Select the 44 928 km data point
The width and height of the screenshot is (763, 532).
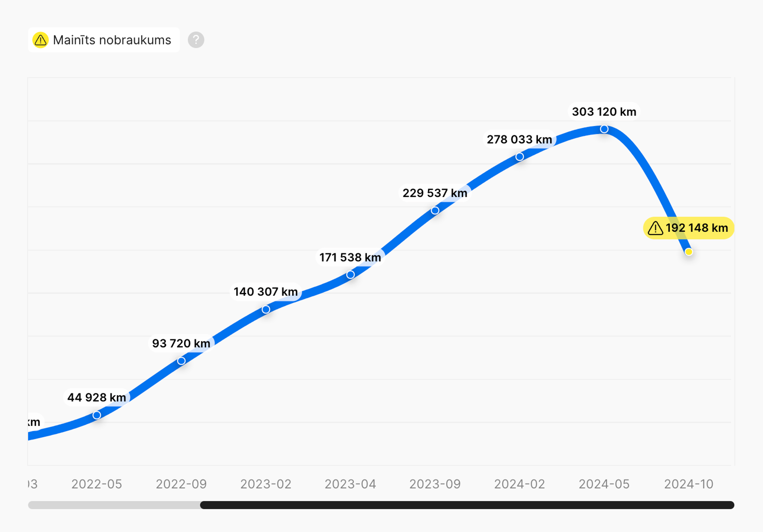(97, 415)
